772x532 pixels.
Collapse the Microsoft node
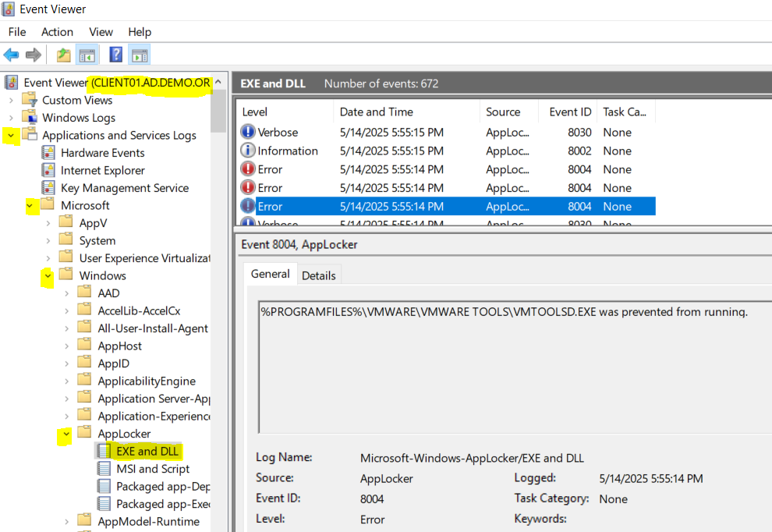coord(30,205)
